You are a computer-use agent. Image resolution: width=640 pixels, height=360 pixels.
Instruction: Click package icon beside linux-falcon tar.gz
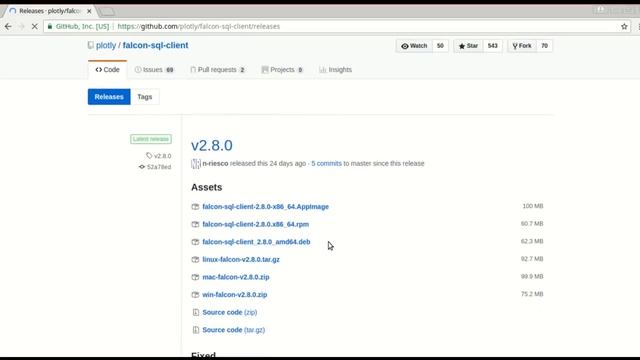(x=196, y=260)
